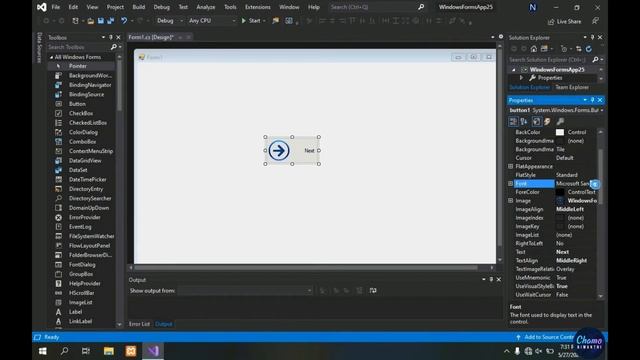Select the Form1.cs [Design] tab
Viewport: 640px width, 360px height.
pos(151,37)
